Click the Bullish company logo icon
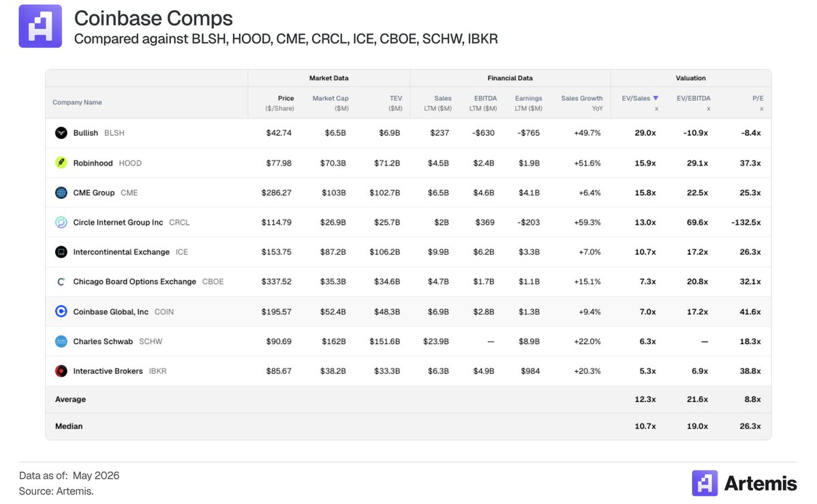 [61, 133]
